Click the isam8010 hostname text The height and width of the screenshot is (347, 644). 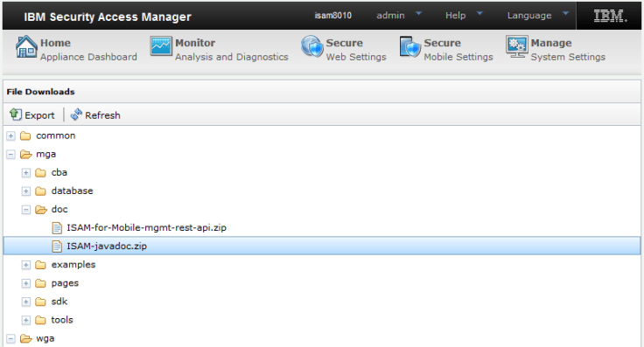click(x=333, y=16)
